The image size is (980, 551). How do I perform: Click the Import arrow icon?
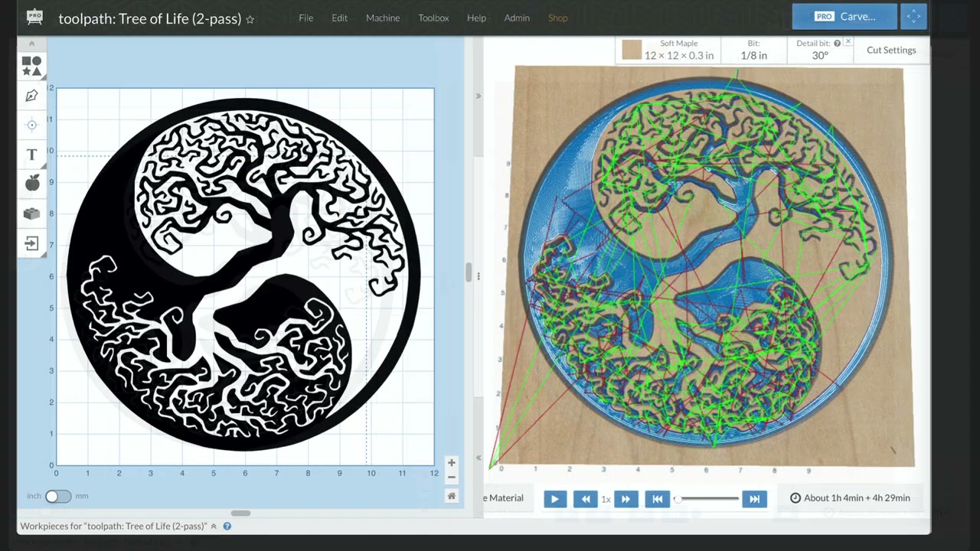(x=31, y=243)
